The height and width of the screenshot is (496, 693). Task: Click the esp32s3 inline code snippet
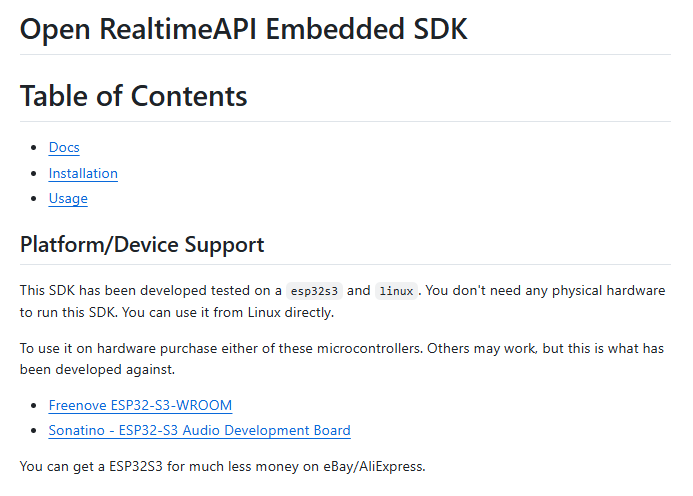[314, 291]
